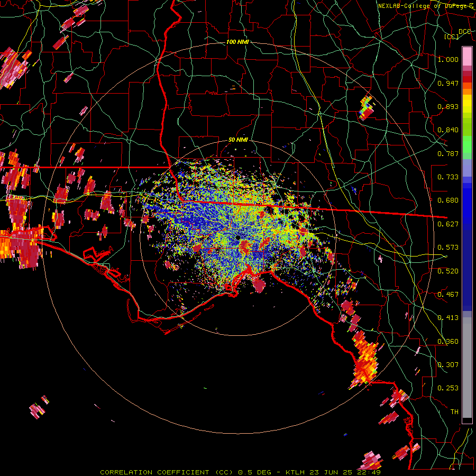Click the 0.467 scale label
The width and height of the screenshot is (476, 476).
pyautogui.click(x=448, y=295)
